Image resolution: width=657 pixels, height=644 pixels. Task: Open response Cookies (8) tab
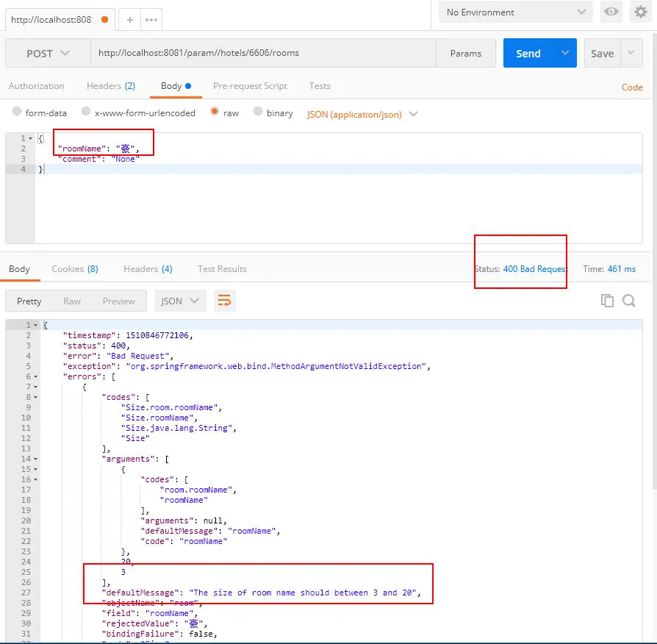75,269
